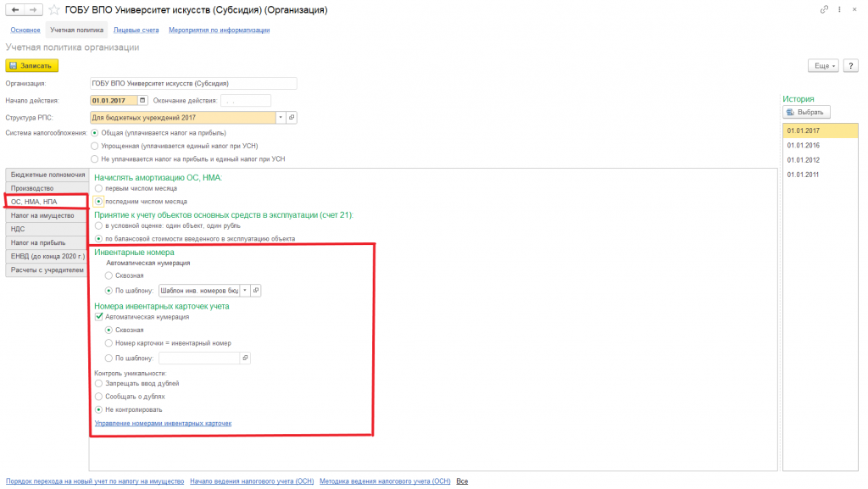Open calendar picker for Начало действия
Image resolution: width=868 pixels, height=489 pixels.
pos(142,100)
